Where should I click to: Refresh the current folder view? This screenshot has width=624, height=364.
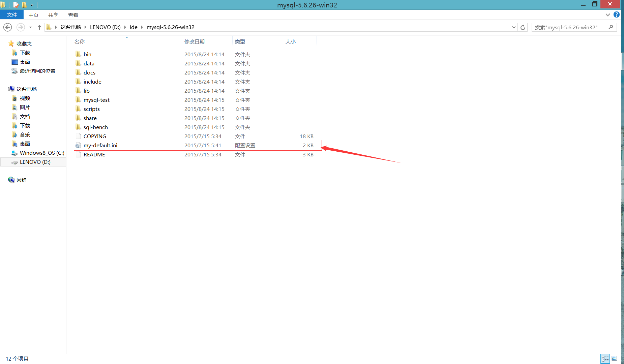(x=523, y=27)
